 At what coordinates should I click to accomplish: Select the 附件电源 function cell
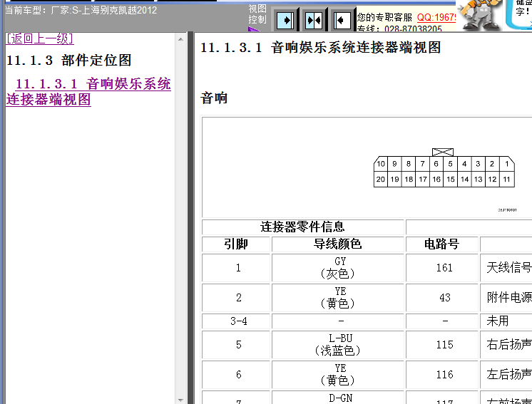(506, 298)
